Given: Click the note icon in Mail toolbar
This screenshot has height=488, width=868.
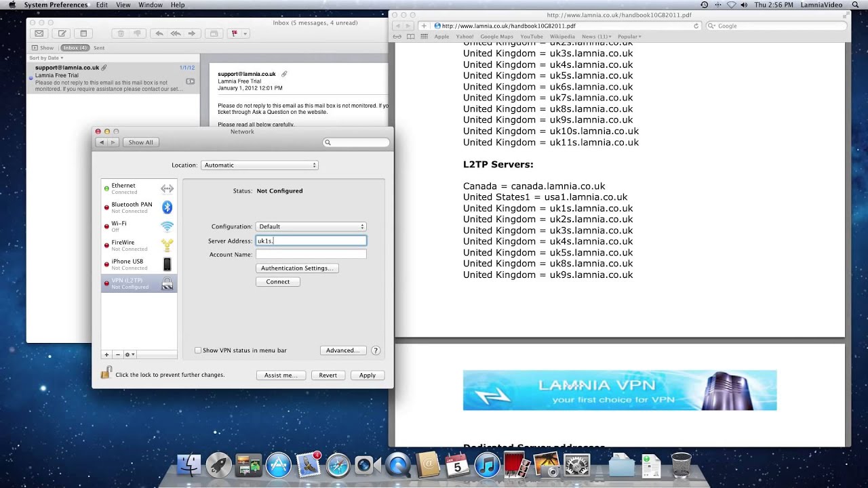Looking at the screenshot, I should coord(83,33).
